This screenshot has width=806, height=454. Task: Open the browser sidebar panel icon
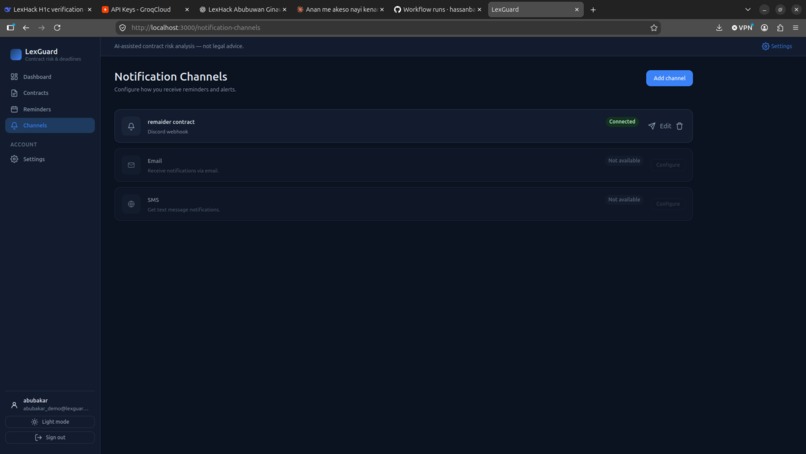(x=10, y=28)
